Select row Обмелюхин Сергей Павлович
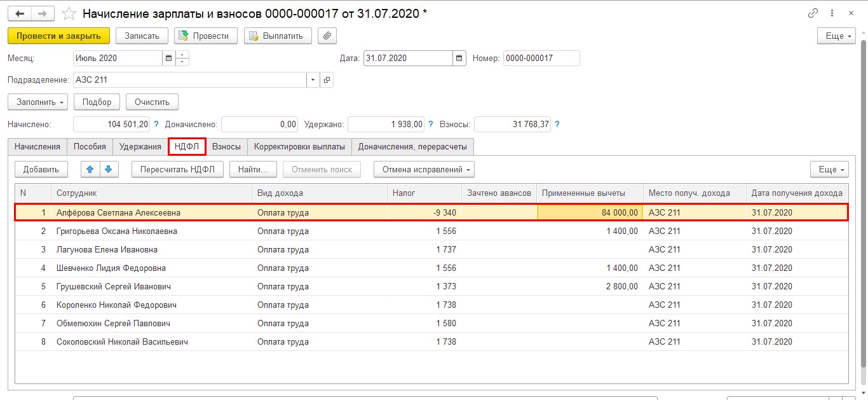868x400 pixels. (431, 324)
